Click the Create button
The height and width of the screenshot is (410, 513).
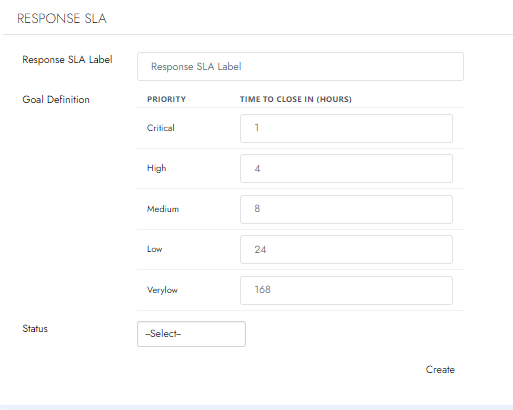440,369
